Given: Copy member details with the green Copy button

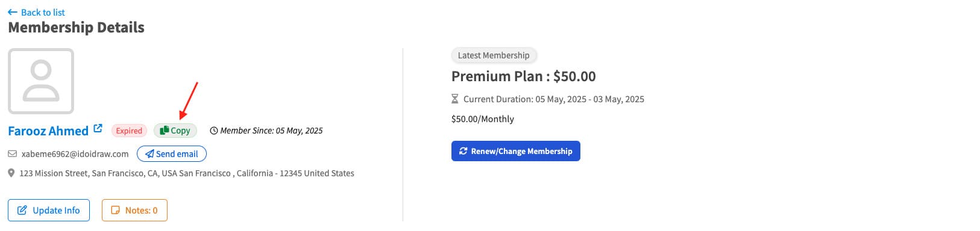Looking at the screenshot, I should point(175,131).
